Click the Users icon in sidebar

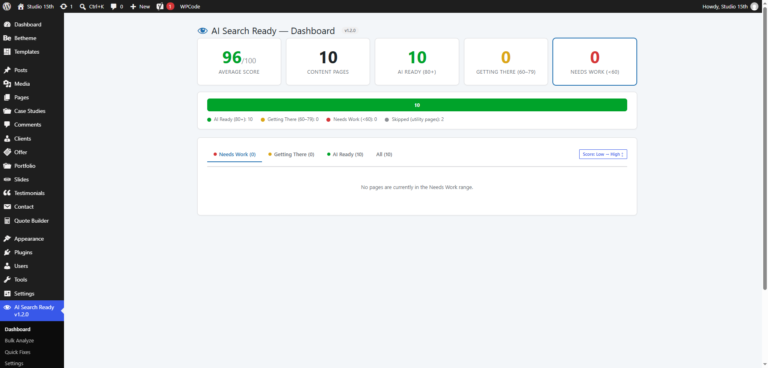coord(7,266)
